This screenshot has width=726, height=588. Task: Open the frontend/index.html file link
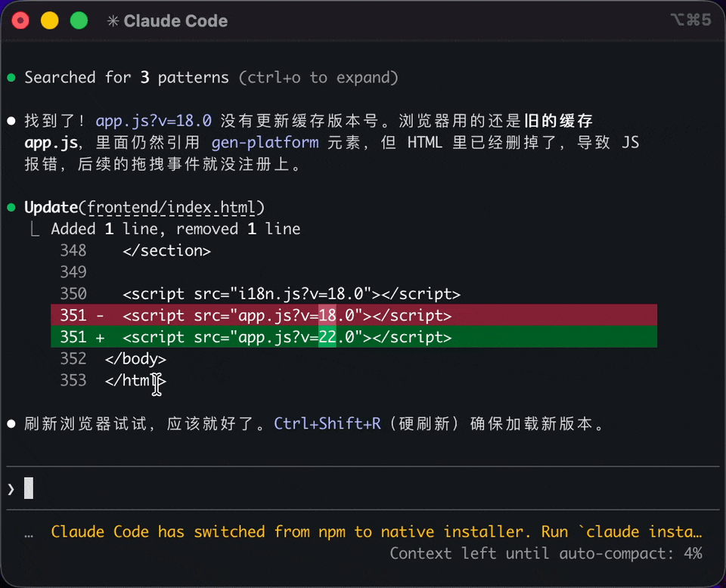(x=171, y=207)
